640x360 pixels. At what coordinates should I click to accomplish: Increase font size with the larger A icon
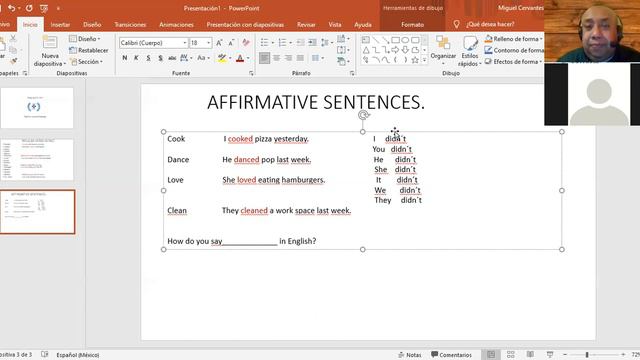click(219, 42)
